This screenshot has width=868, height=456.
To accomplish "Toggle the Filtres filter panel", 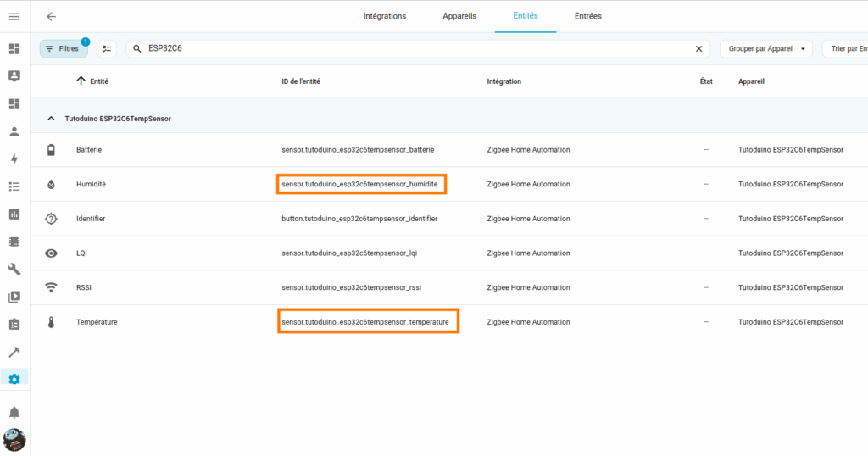I will 64,48.
